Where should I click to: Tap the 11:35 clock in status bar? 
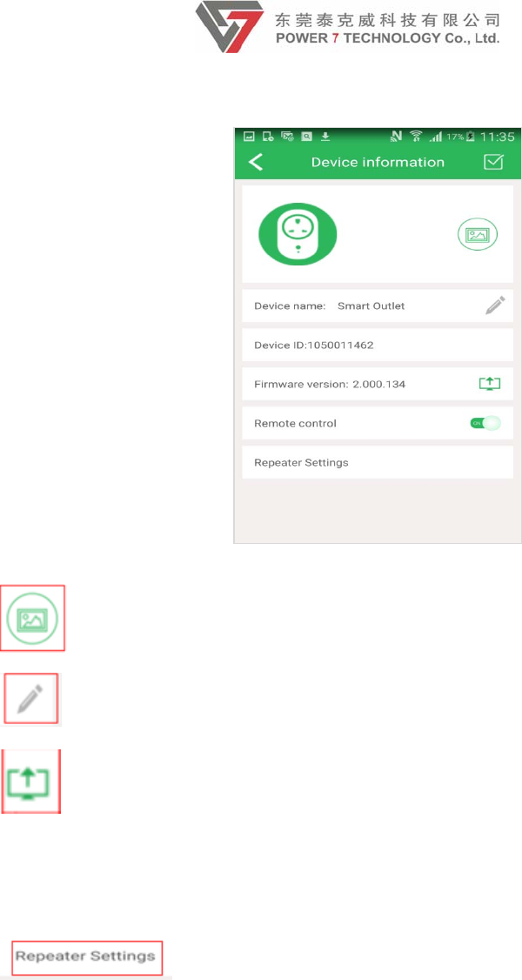pos(499,137)
